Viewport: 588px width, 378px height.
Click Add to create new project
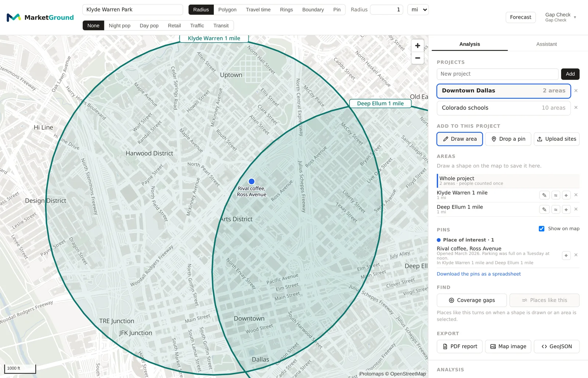click(570, 74)
